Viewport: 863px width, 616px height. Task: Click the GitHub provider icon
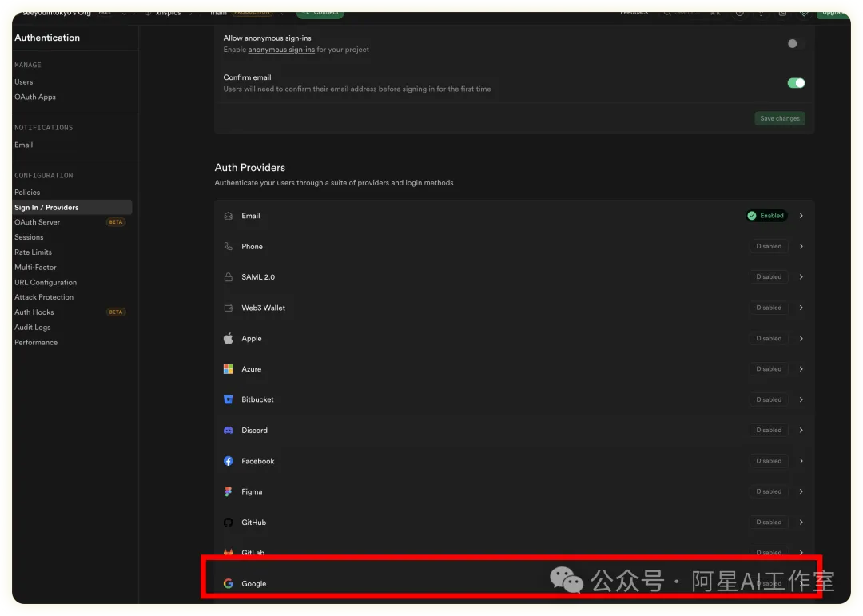click(x=228, y=523)
